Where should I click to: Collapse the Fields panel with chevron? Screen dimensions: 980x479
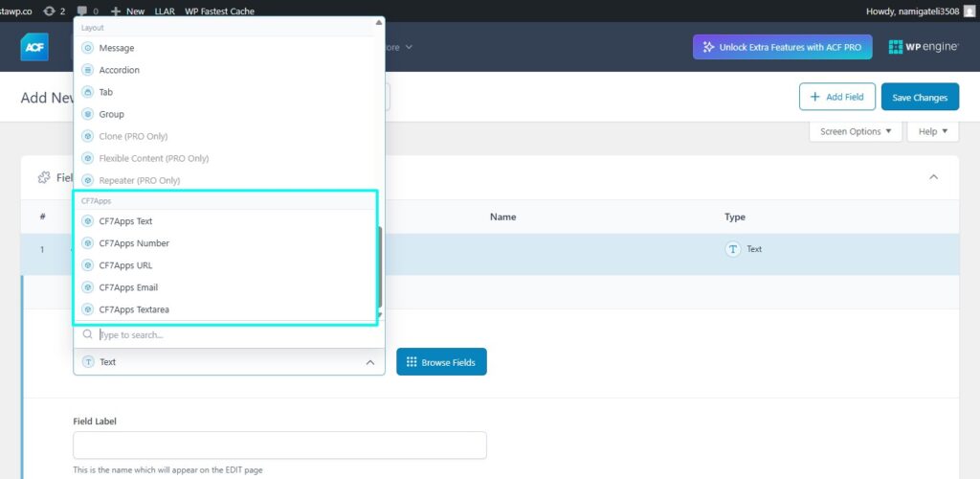pyautogui.click(x=934, y=177)
